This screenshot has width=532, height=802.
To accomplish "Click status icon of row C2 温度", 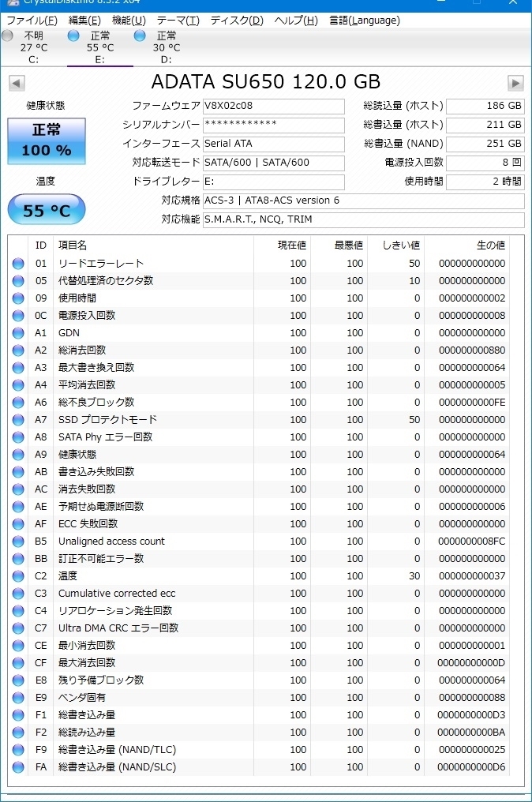I will (18, 577).
